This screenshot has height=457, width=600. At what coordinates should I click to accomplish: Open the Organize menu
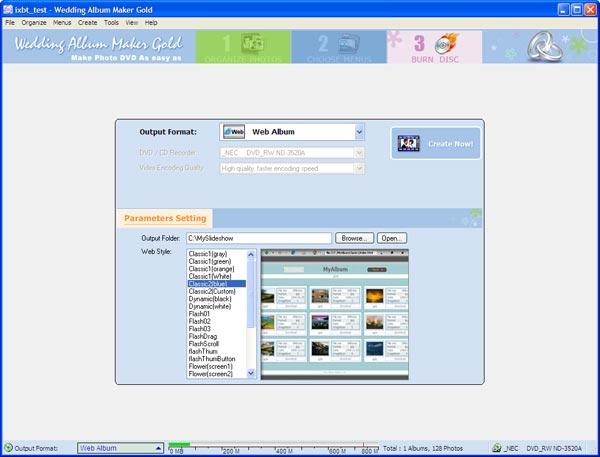click(x=34, y=23)
